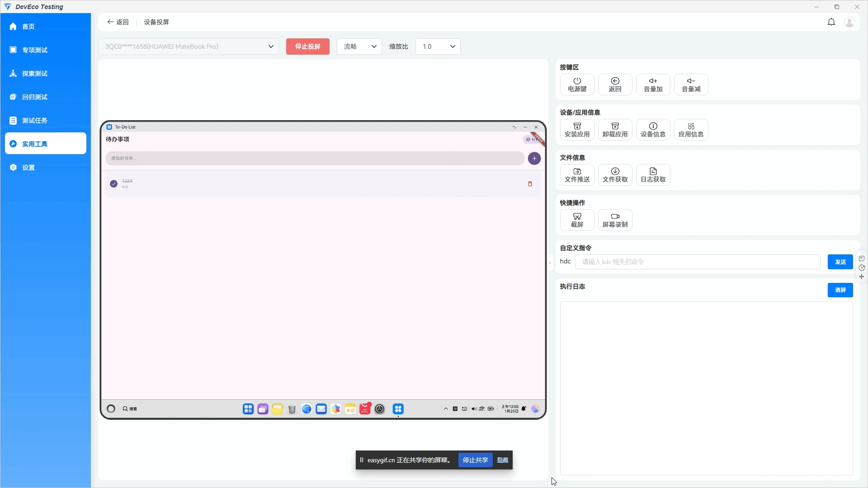Click the 音量减 volume down icon
The height and width of the screenshot is (488, 868).
pyautogui.click(x=691, y=84)
